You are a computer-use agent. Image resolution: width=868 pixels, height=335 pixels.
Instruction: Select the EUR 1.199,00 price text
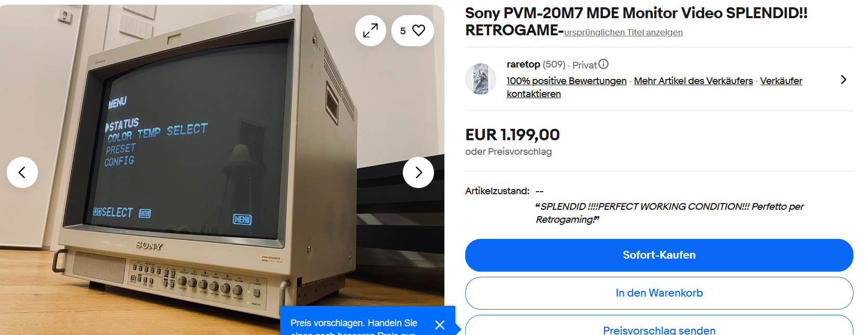(x=512, y=135)
